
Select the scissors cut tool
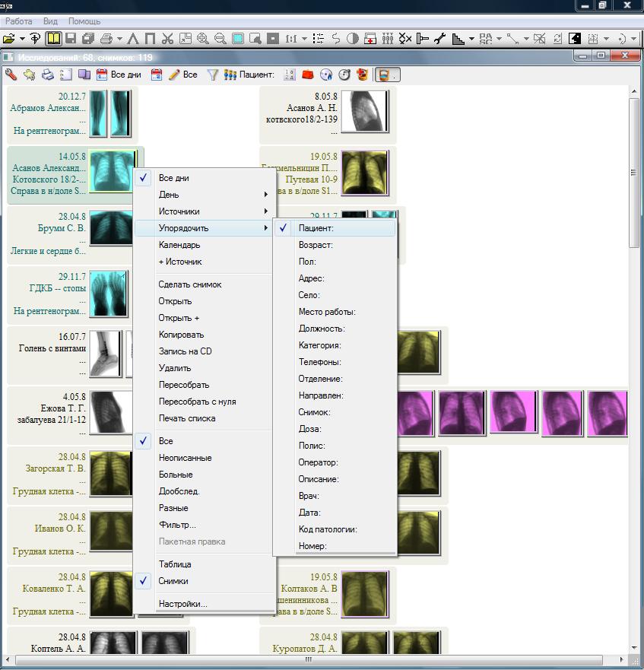click(x=167, y=38)
